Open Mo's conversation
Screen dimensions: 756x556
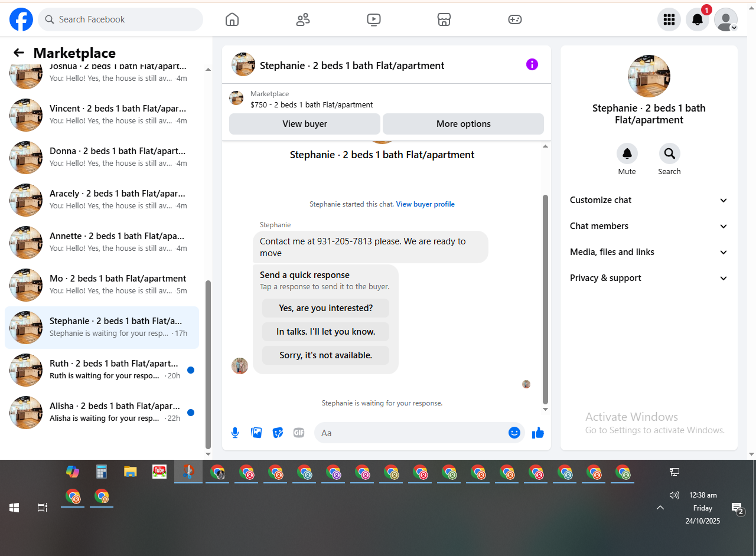102,285
